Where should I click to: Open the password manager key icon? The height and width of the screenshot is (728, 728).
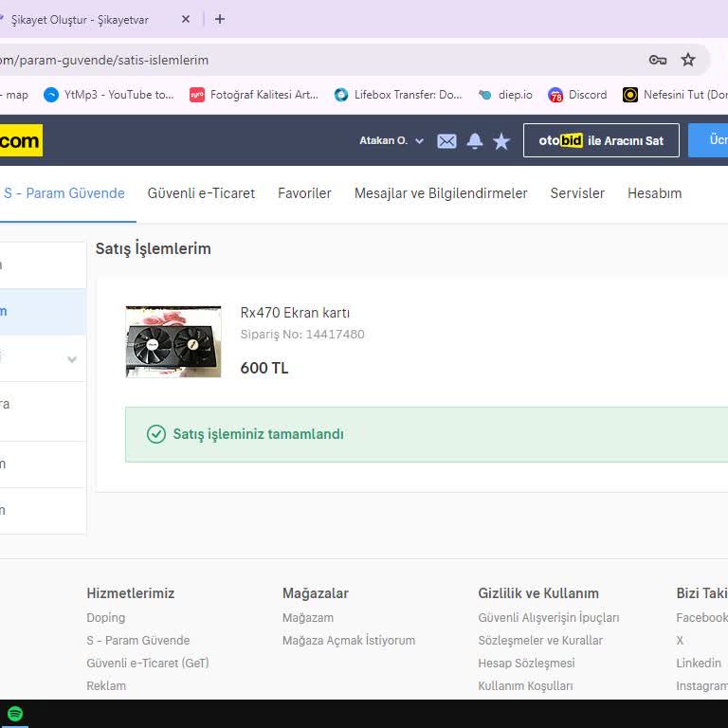657,60
